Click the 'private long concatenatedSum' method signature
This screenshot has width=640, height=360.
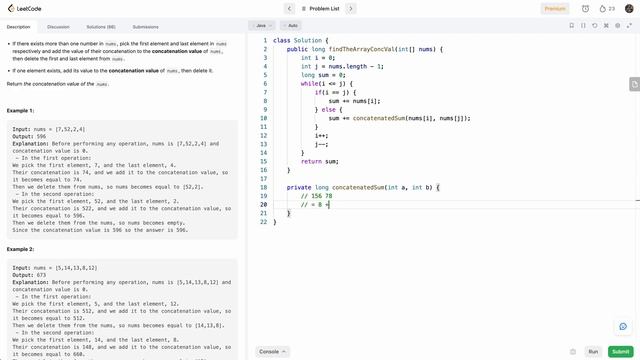tap(363, 187)
